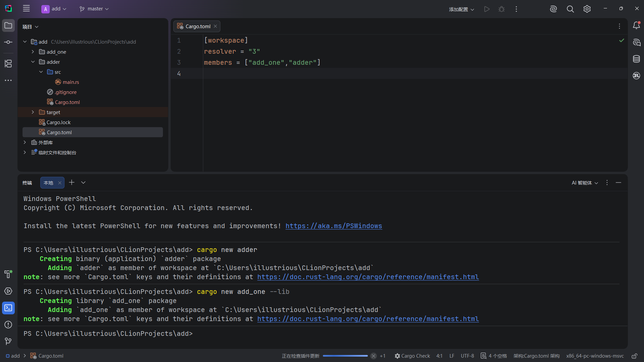Open the Structure tool window

point(8,63)
